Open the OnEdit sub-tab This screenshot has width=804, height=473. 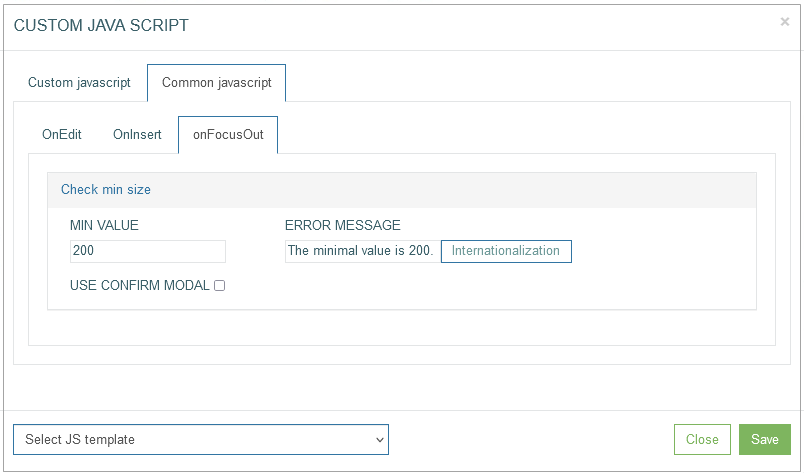click(x=62, y=134)
